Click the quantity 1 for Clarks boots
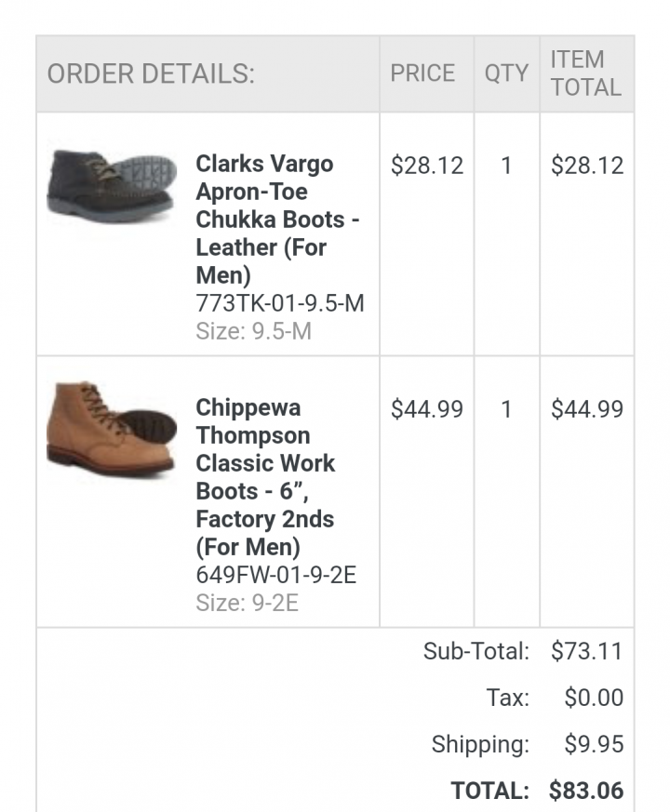Viewport: 670px width, 812px height. tap(506, 166)
